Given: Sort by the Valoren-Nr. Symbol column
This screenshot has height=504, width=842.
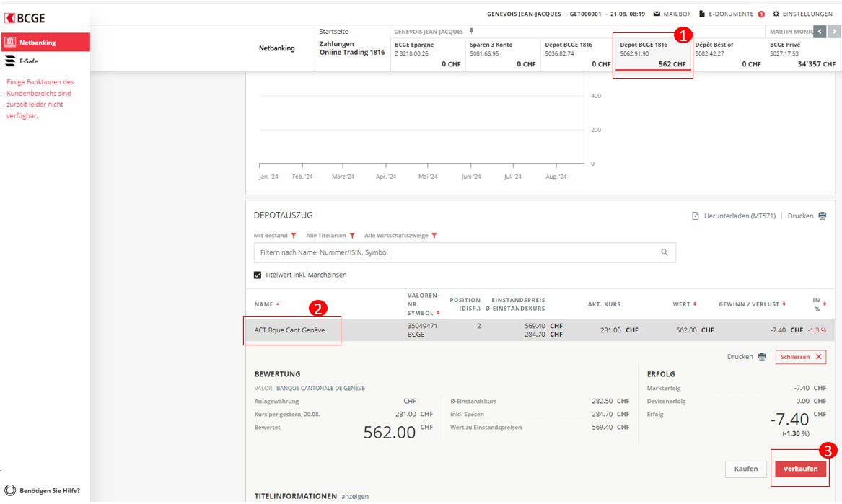Looking at the screenshot, I should tap(424, 304).
